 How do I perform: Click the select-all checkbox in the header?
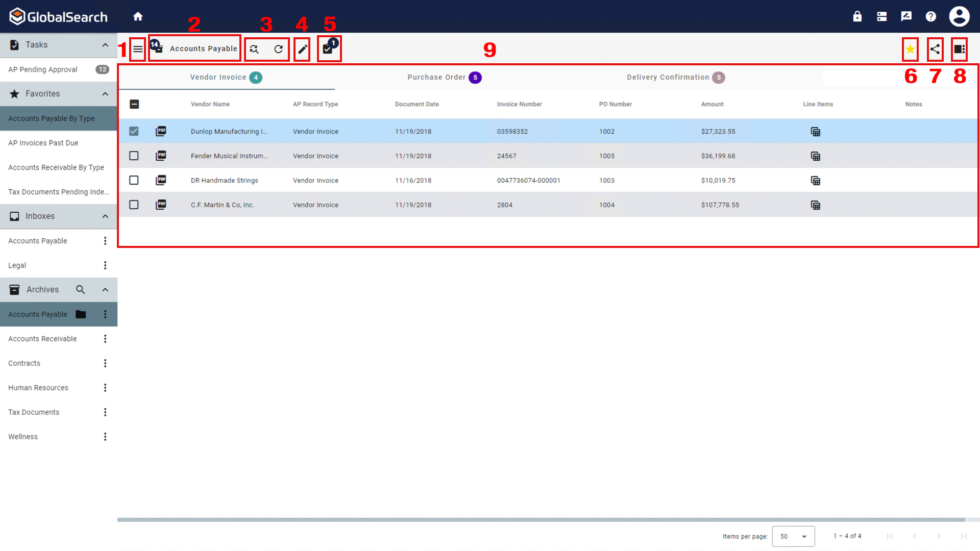click(134, 104)
